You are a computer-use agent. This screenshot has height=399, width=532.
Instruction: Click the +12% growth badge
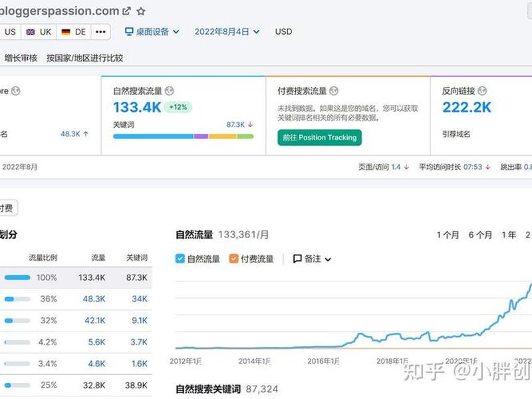click(x=178, y=107)
